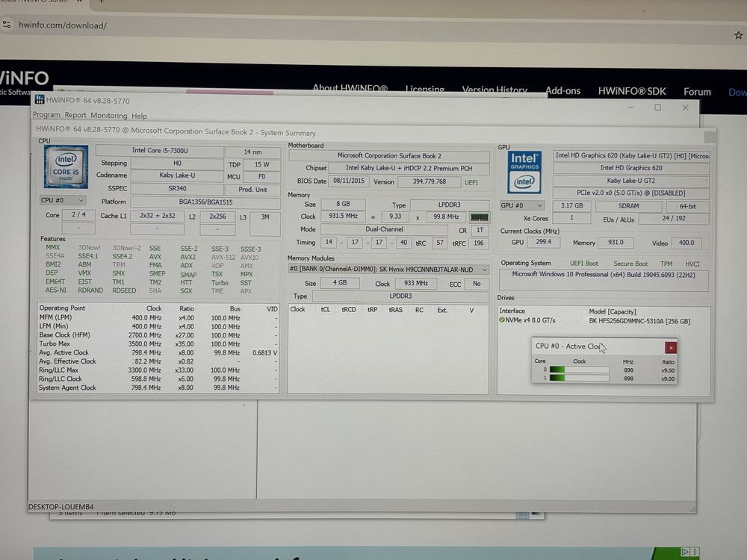Click the Secure Boot indicator
This screenshot has height=560, width=747.
tap(630, 264)
